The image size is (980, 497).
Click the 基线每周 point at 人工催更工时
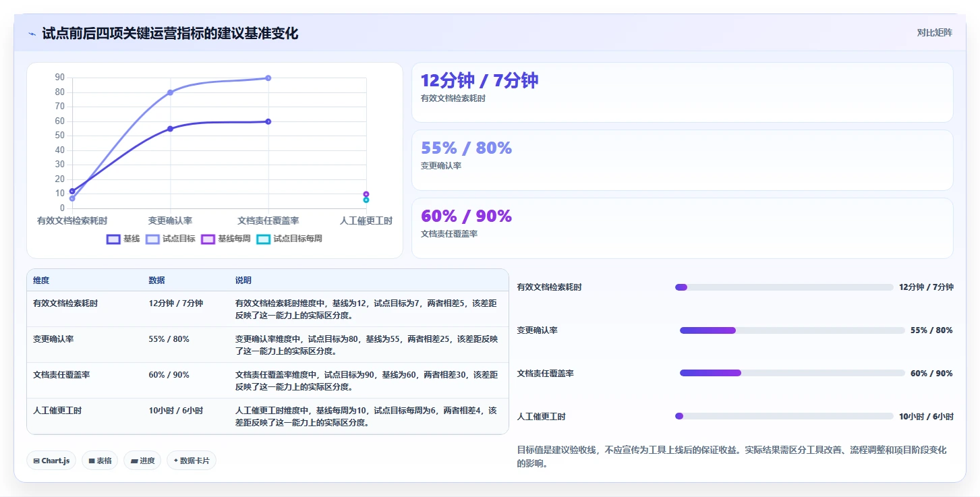pos(366,194)
